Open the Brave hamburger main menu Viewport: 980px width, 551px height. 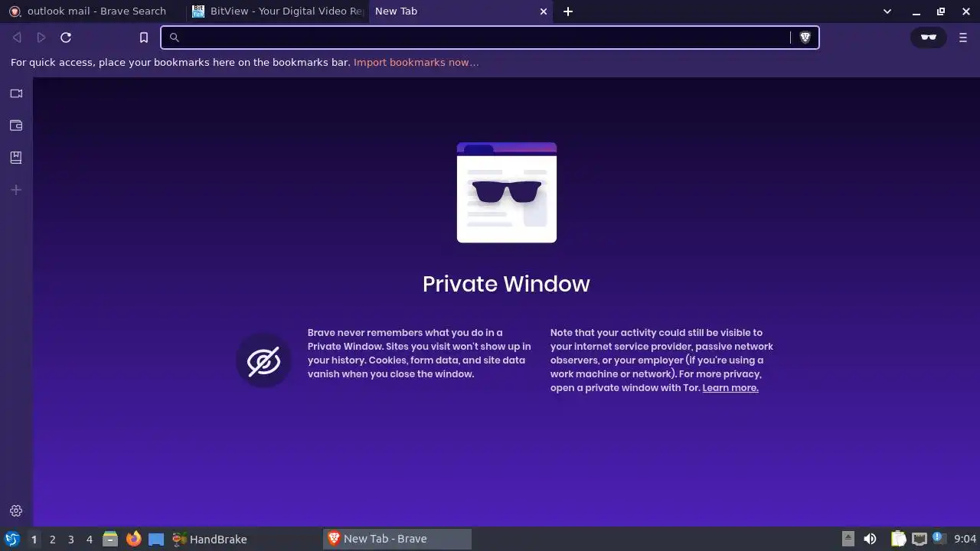(x=963, y=37)
